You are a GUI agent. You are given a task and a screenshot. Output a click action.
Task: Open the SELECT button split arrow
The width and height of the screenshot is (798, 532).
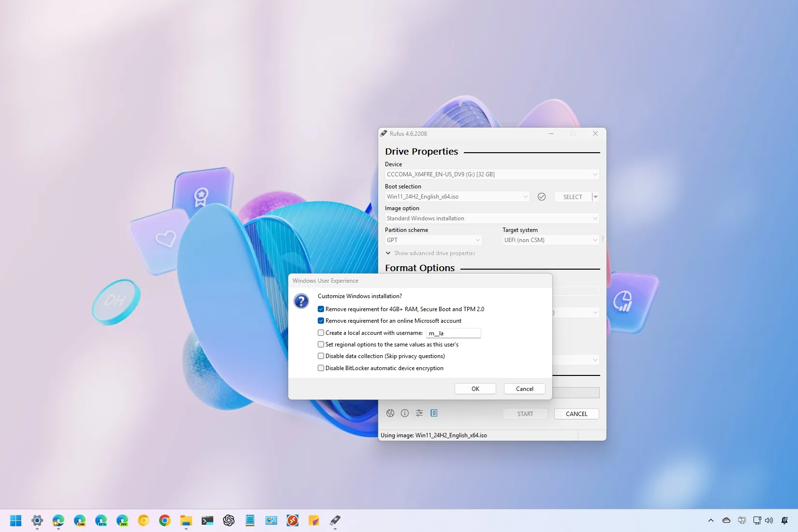(x=595, y=197)
